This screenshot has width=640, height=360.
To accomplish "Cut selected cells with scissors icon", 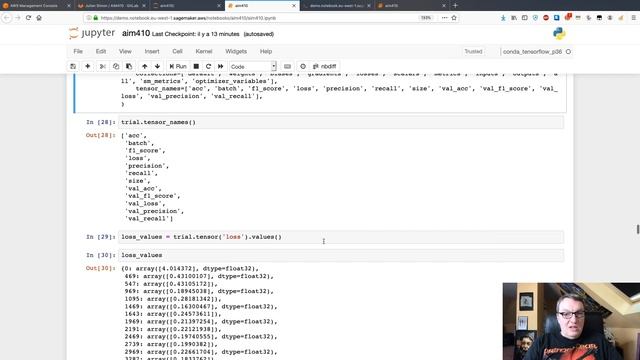I will click(x=102, y=67).
